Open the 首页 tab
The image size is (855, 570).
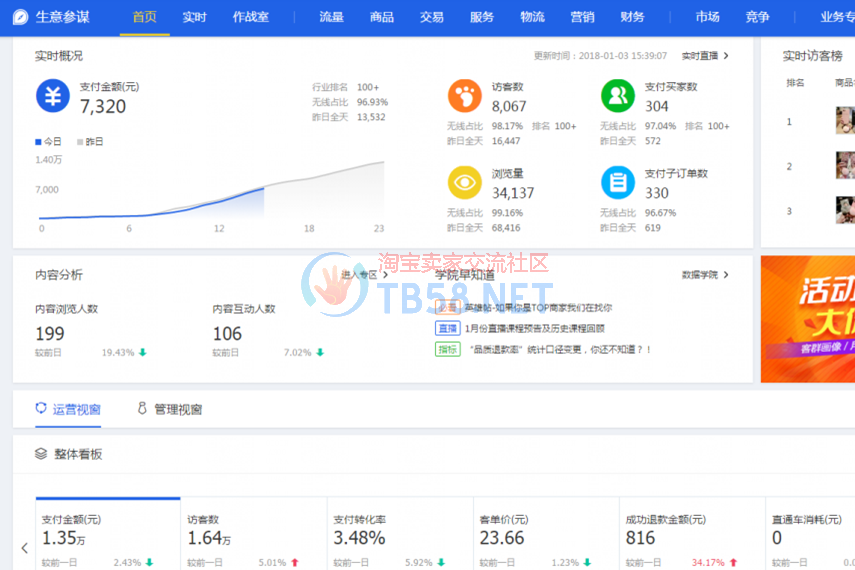point(144,17)
